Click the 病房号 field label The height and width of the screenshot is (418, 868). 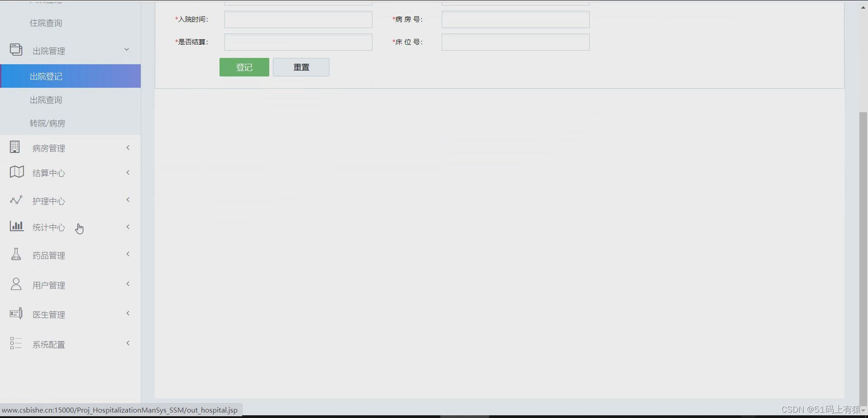coord(408,19)
